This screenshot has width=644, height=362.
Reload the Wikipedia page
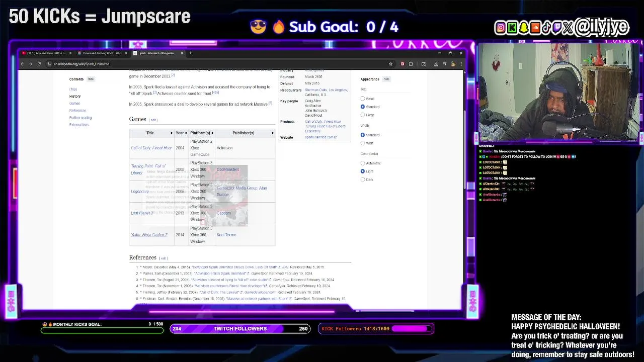(x=39, y=64)
